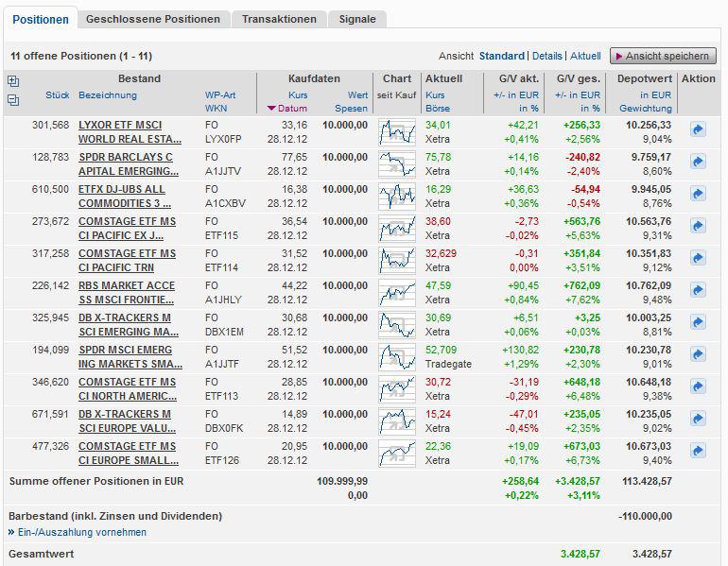Sort by Stück column header
The height and width of the screenshot is (566, 728).
(x=58, y=95)
